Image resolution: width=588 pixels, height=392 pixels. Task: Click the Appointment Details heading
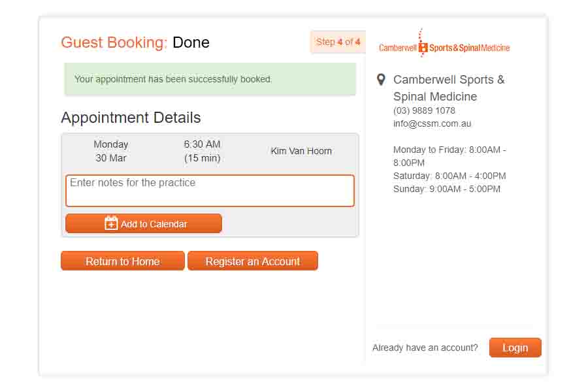131,118
